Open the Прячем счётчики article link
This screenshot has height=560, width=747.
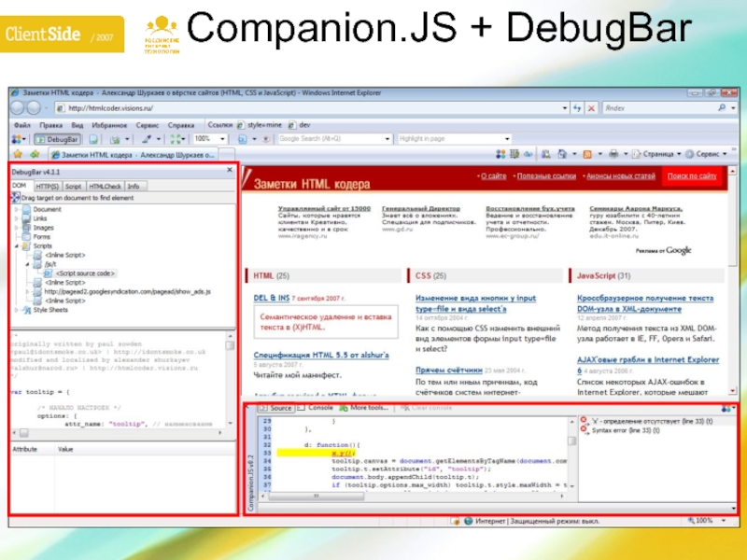click(449, 370)
